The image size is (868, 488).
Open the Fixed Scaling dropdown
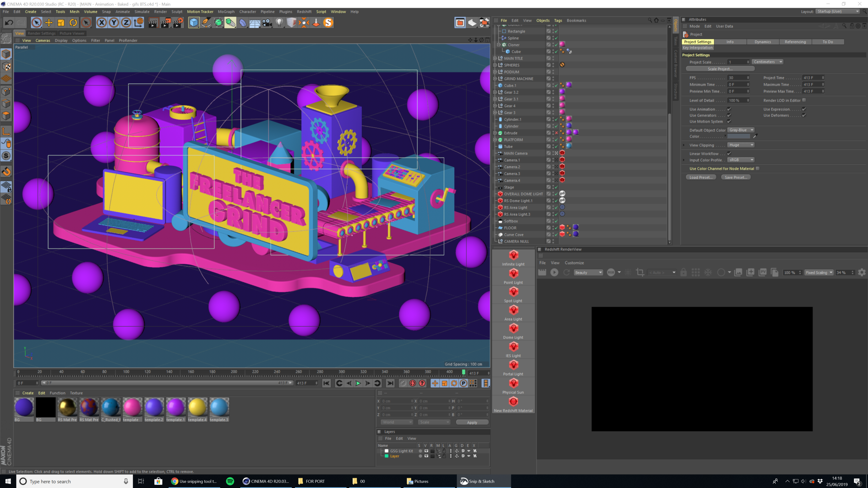[x=819, y=272]
